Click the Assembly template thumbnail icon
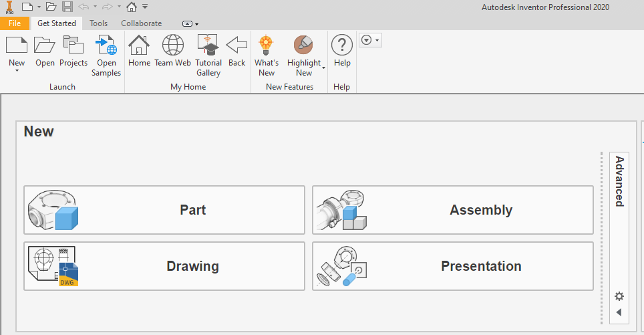 (341, 210)
